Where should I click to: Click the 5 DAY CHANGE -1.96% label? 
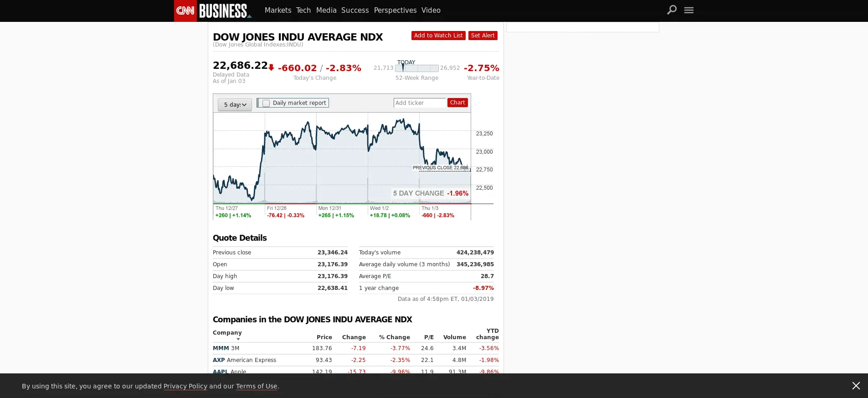(x=431, y=193)
